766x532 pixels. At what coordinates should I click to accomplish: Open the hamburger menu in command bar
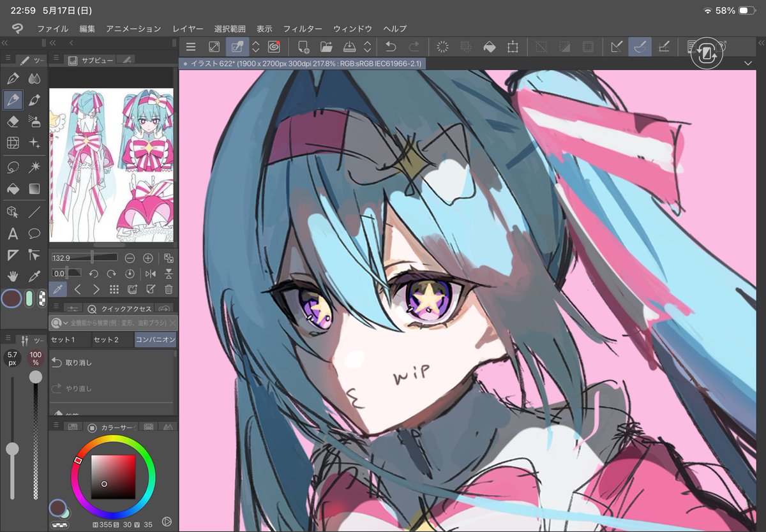pyautogui.click(x=190, y=47)
